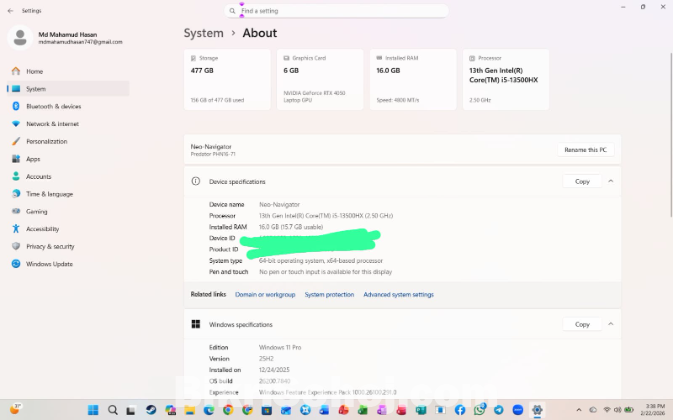The height and width of the screenshot is (420, 673).
Task: Select Gaming in the sidebar
Action: tap(36, 211)
